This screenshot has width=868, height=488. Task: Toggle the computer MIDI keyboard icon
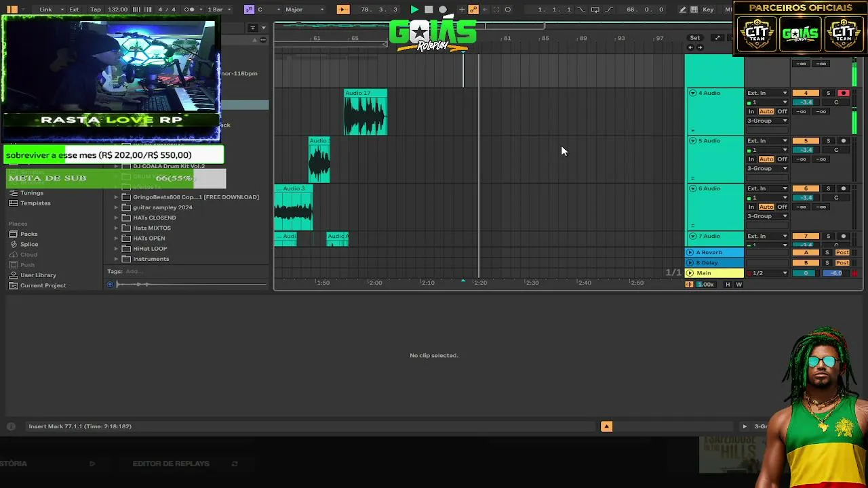[x=694, y=9]
